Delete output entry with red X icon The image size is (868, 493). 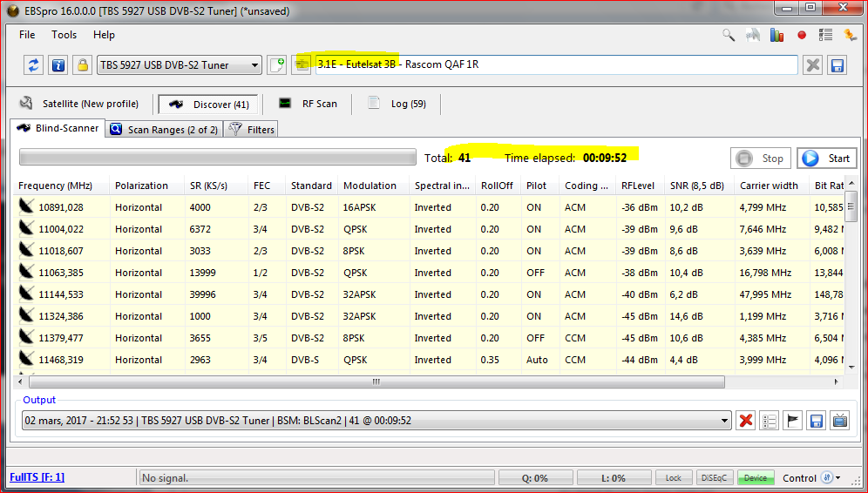point(746,421)
